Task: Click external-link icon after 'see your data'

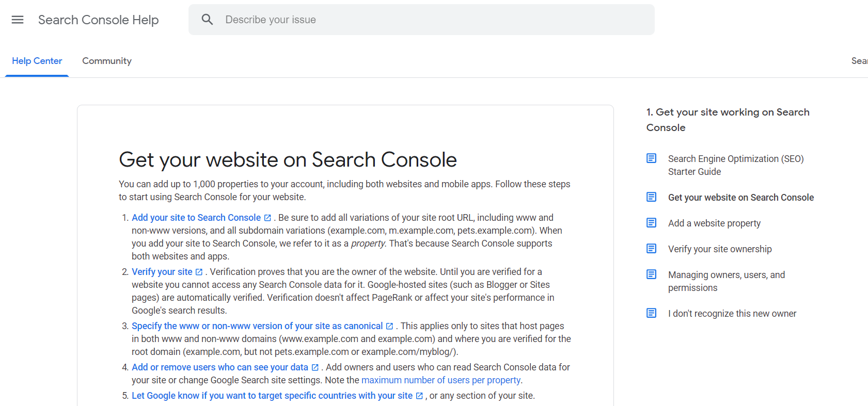Action: click(x=315, y=367)
